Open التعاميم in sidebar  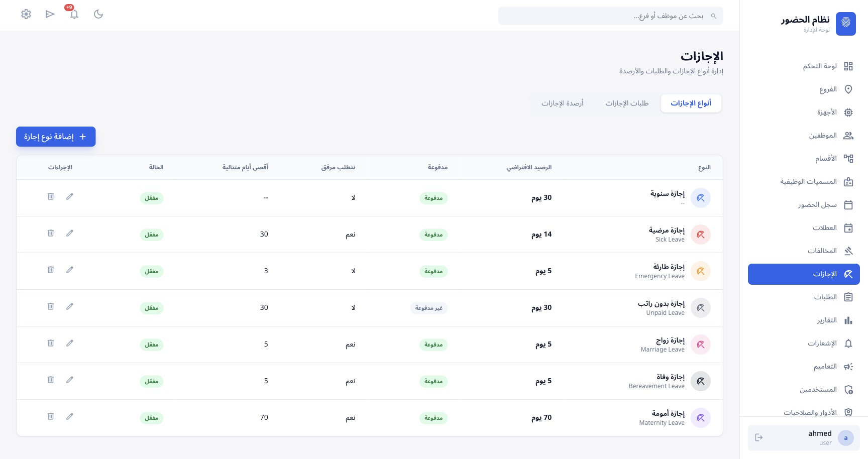coord(804,367)
